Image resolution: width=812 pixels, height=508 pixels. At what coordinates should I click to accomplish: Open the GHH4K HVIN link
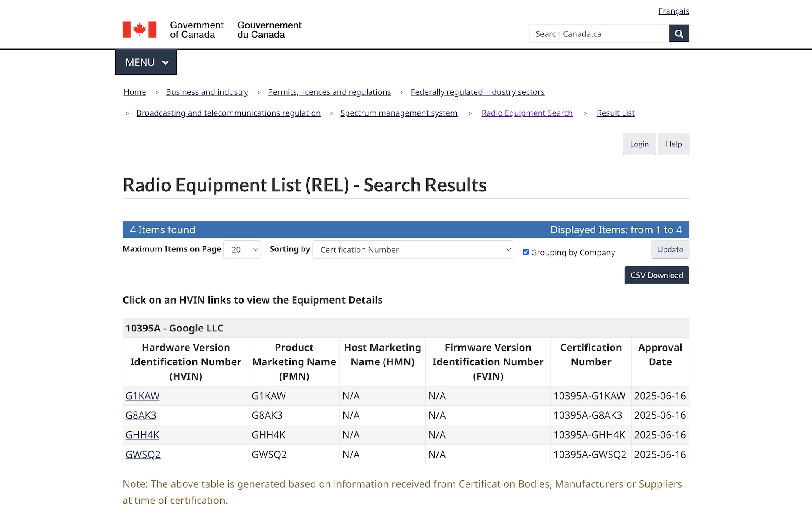click(142, 435)
